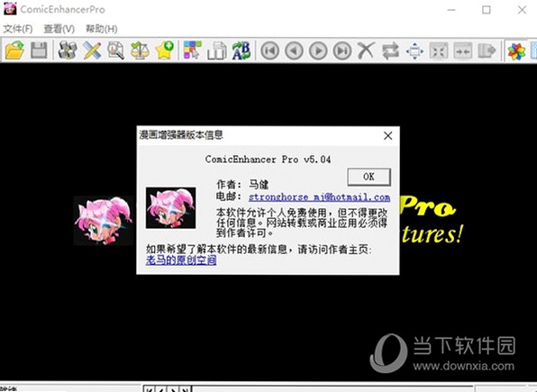This screenshot has width=537, height=392.
Task: Click the X delete icon in toolbar
Action: [x=366, y=50]
